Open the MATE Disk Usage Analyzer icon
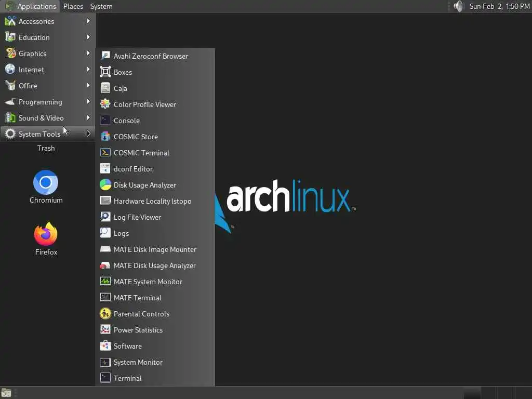This screenshot has width=532, height=399. coord(105,265)
